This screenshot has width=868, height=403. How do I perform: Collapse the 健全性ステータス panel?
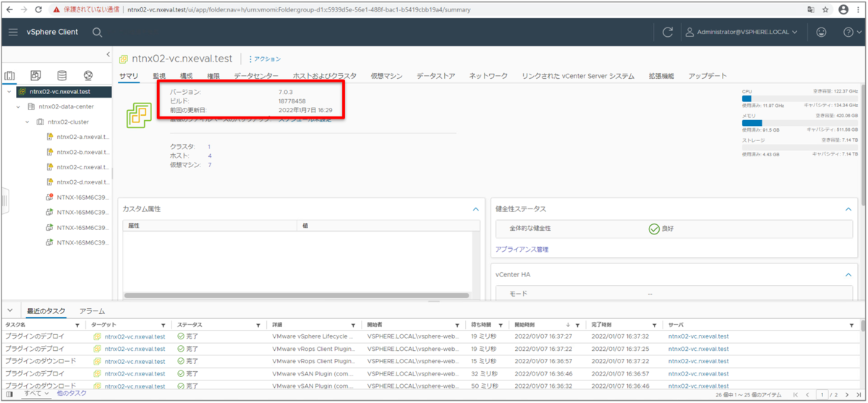(x=848, y=209)
